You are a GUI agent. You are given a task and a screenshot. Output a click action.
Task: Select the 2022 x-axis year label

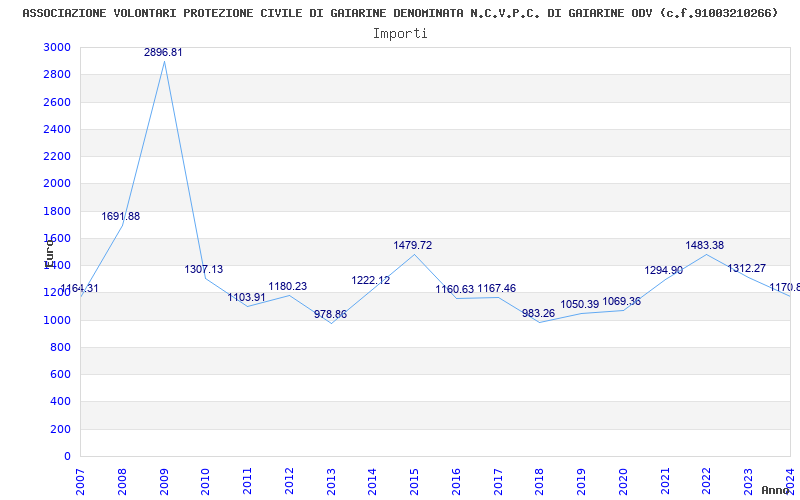pos(707,482)
